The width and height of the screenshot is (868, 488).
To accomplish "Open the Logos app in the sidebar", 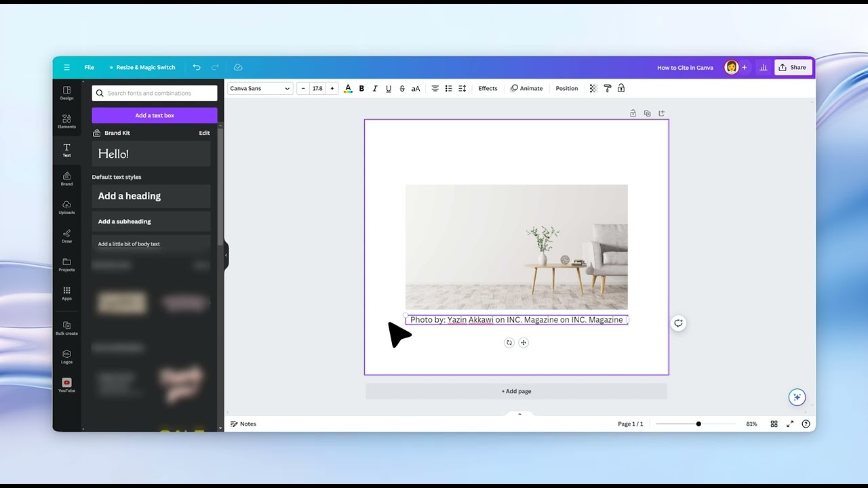I will [x=66, y=357].
